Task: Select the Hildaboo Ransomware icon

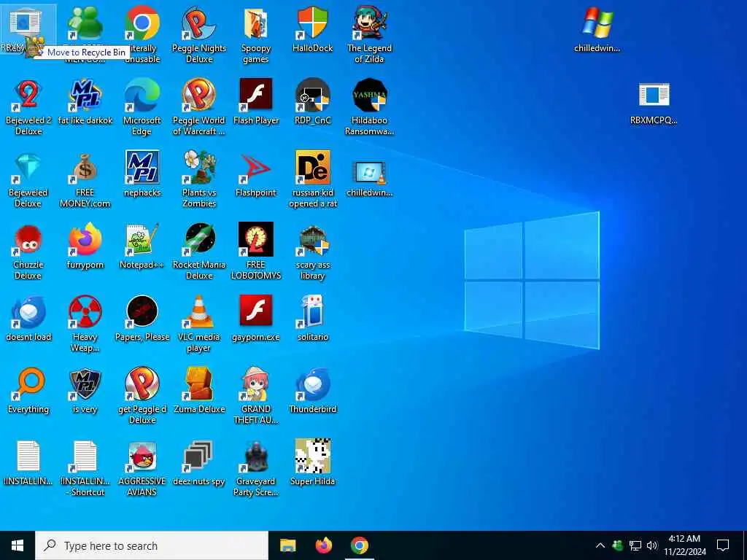Action: (x=369, y=95)
